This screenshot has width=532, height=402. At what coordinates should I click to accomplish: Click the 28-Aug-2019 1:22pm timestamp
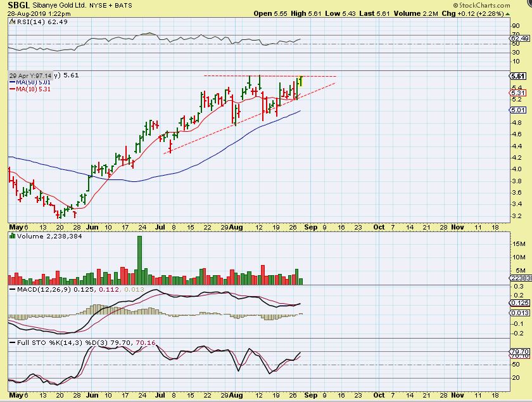[39, 13]
